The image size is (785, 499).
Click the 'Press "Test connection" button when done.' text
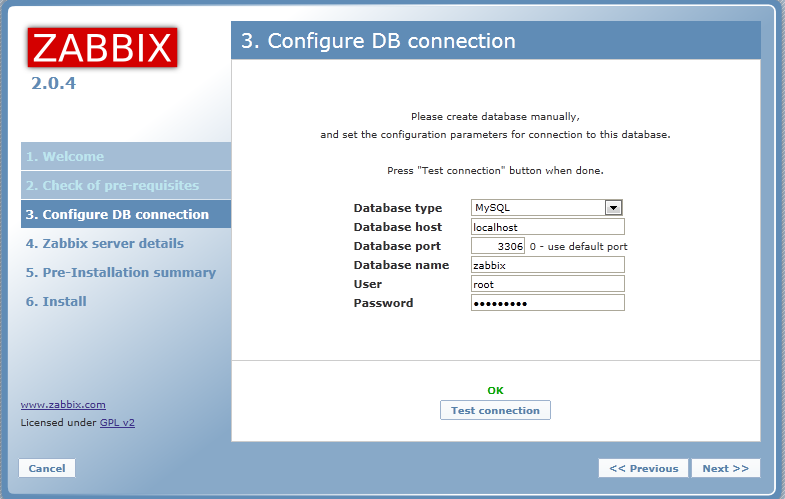495,171
